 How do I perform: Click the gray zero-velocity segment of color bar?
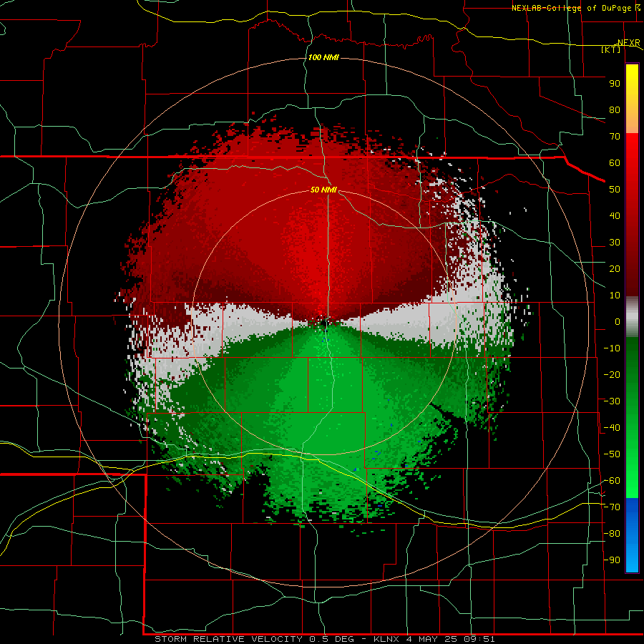(x=632, y=317)
